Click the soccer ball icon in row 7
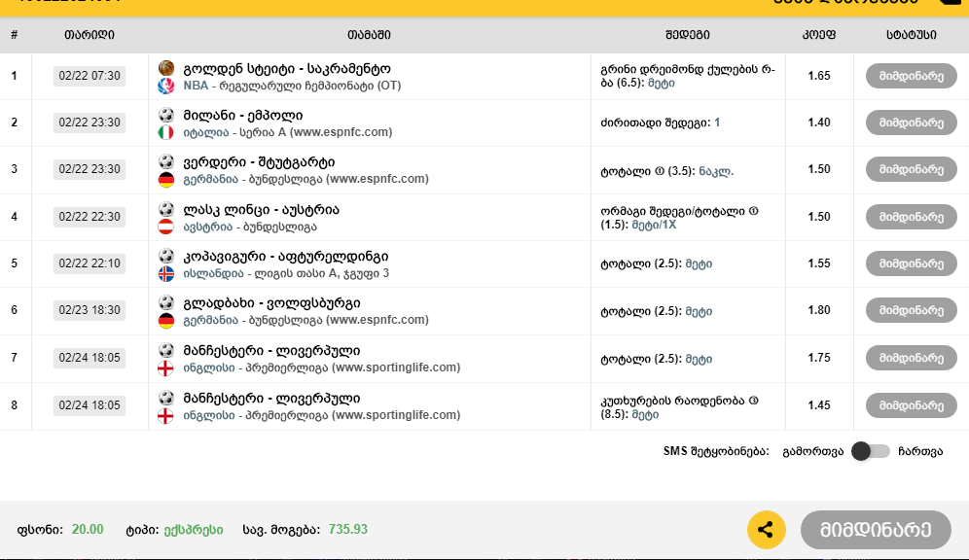Screen dimensions: 969x560 pyautogui.click(x=165, y=350)
